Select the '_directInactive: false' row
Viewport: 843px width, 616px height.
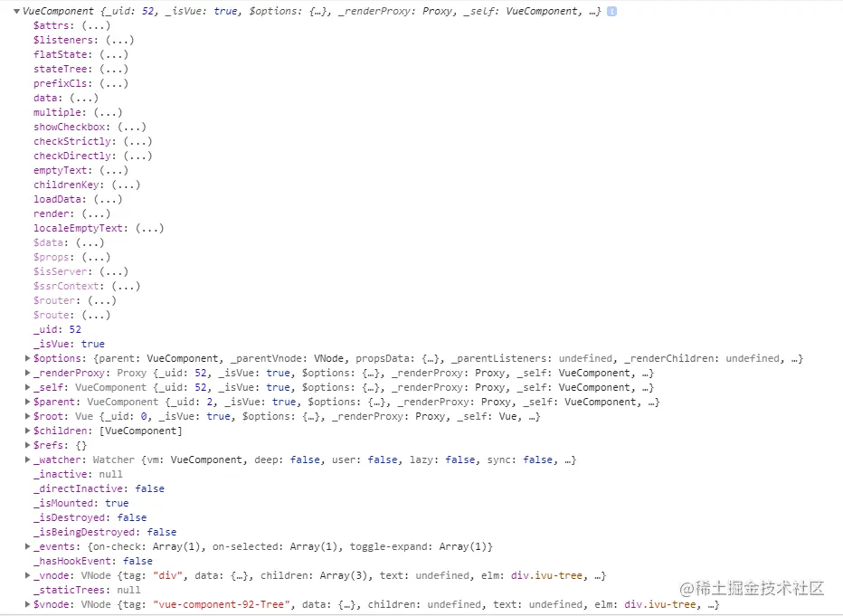click(99, 488)
